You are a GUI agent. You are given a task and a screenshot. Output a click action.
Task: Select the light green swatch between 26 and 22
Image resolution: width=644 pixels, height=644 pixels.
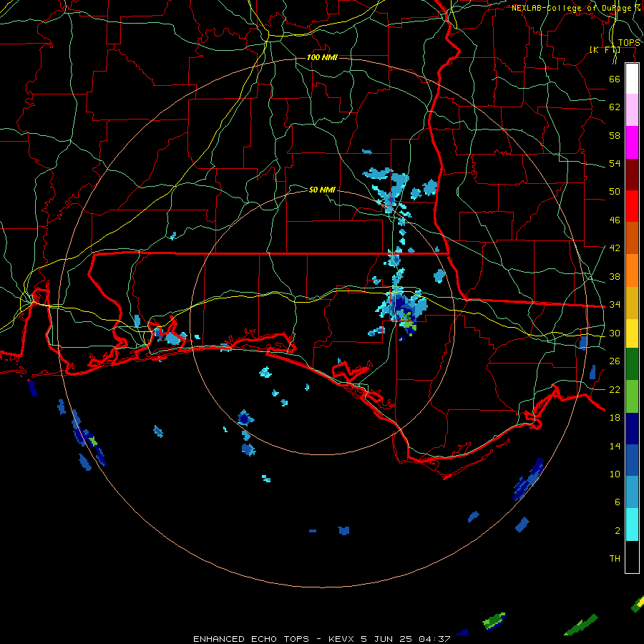click(632, 396)
